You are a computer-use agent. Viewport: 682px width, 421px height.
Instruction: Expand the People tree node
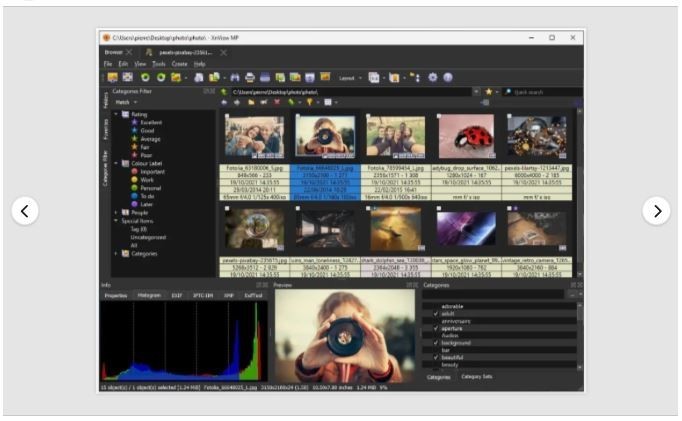pos(116,213)
